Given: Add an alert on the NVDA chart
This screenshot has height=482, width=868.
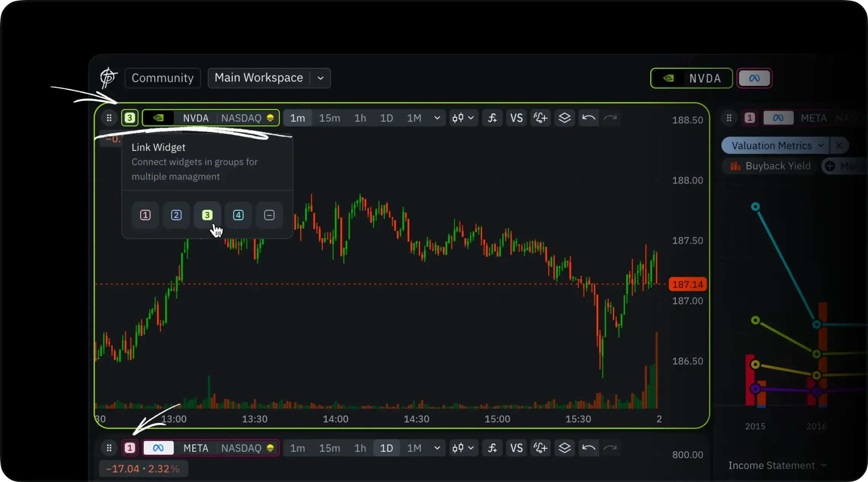Looking at the screenshot, I should (540, 118).
